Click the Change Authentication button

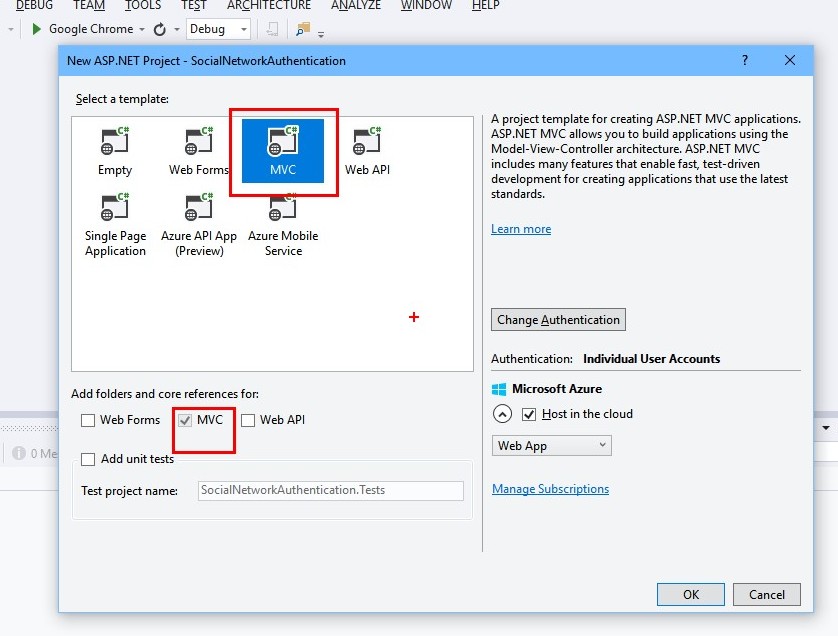point(558,320)
